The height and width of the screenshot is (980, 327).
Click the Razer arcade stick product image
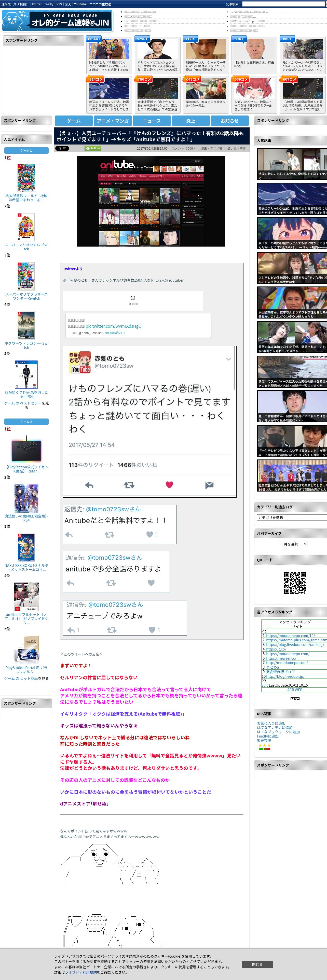pyautogui.click(x=26, y=449)
